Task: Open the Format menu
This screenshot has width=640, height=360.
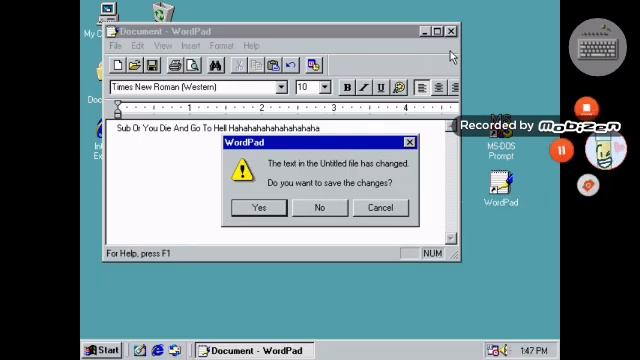Action: pyautogui.click(x=221, y=46)
